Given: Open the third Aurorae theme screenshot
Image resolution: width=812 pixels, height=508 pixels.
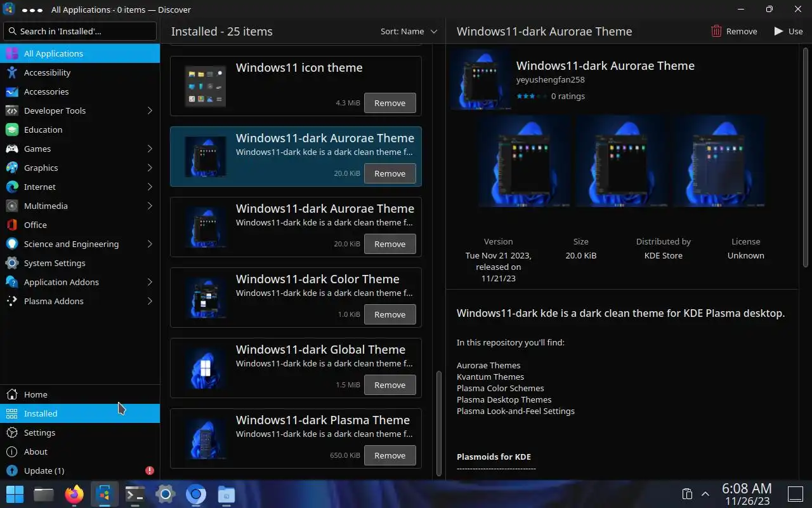Looking at the screenshot, I should [x=719, y=161].
